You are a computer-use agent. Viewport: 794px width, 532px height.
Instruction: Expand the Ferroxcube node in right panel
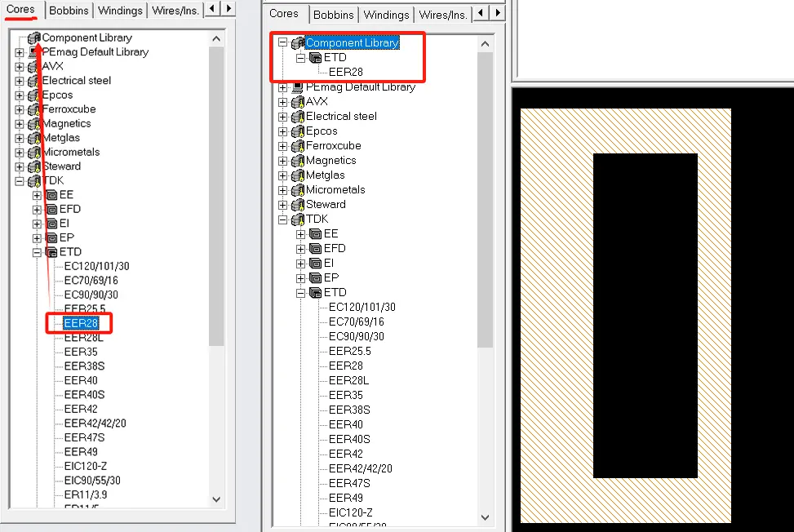(283, 146)
